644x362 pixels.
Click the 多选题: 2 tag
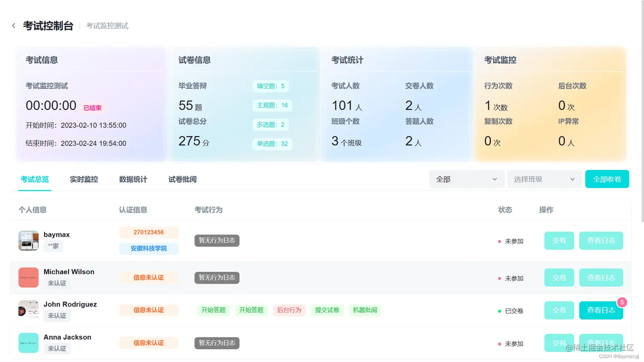(272, 124)
